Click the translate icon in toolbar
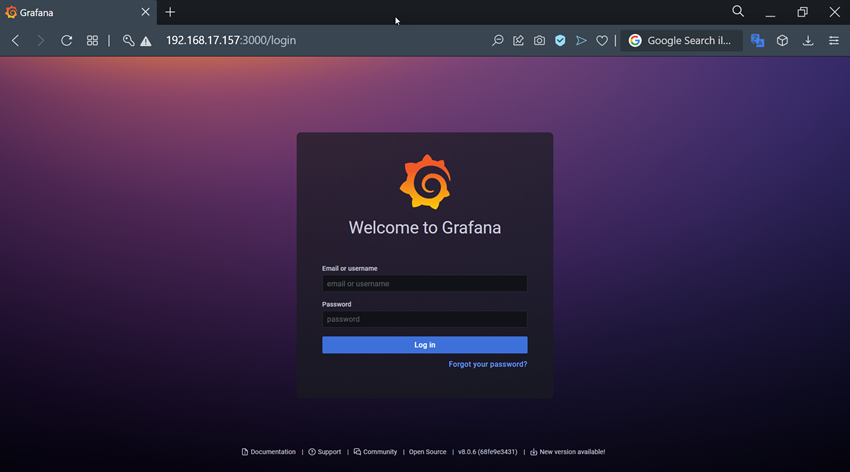Image resolution: width=850 pixels, height=472 pixels. coord(757,41)
